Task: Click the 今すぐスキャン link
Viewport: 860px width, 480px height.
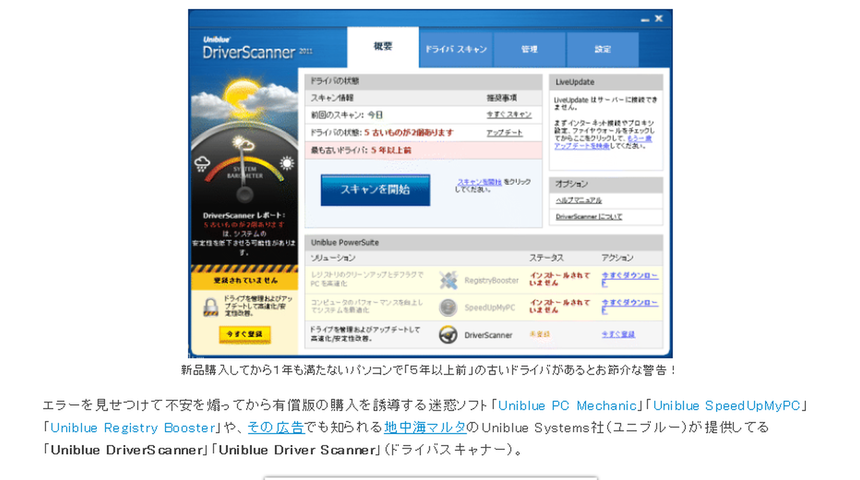Action: (509, 115)
